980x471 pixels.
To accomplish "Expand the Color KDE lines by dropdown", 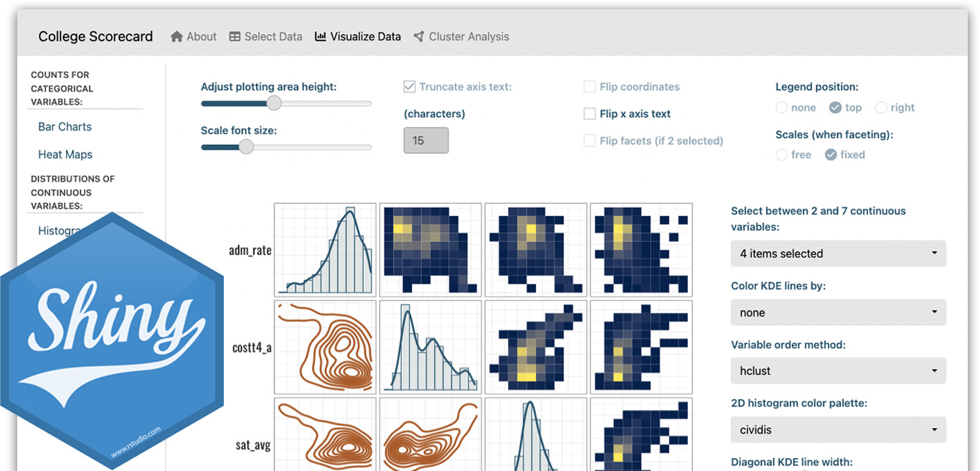I will click(838, 312).
